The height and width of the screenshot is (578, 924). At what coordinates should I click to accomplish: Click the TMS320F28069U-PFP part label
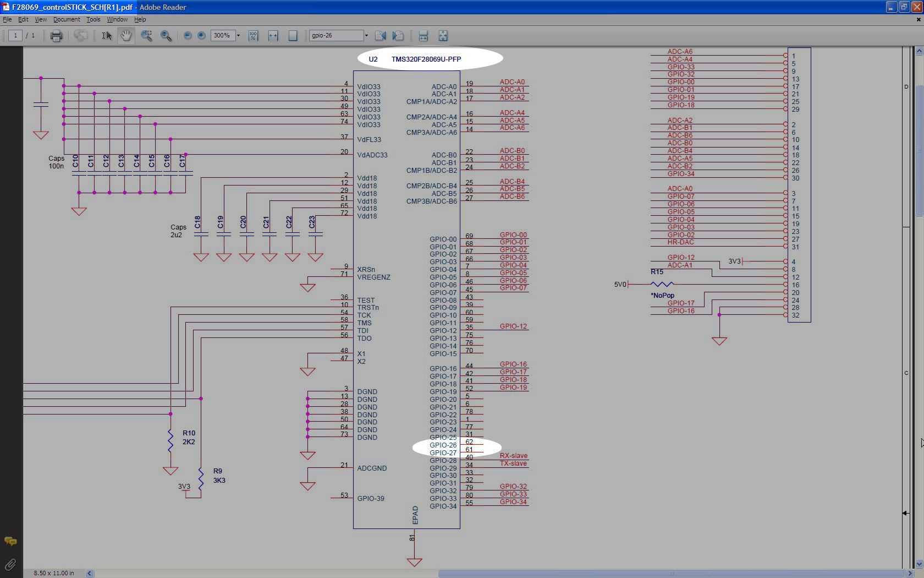click(426, 59)
